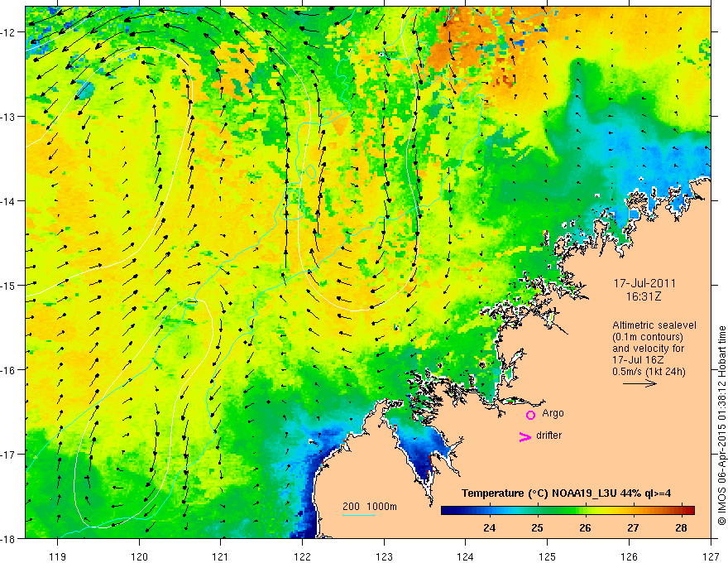Click the temperature colorbar gradient
Viewport: 728px width, 563px height.
tap(568, 510)
